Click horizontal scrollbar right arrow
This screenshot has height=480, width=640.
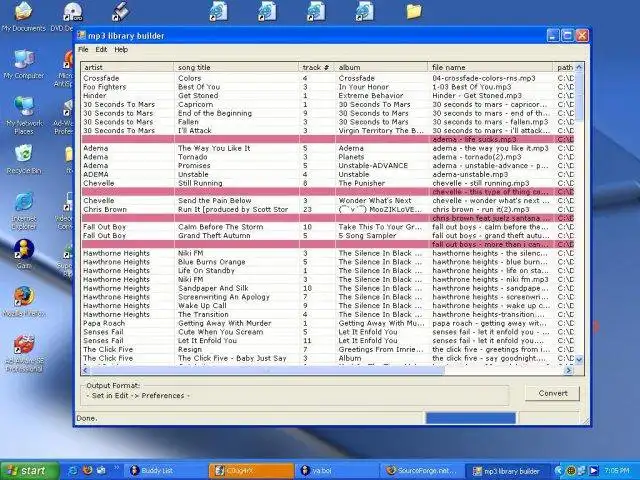[568, 370]
